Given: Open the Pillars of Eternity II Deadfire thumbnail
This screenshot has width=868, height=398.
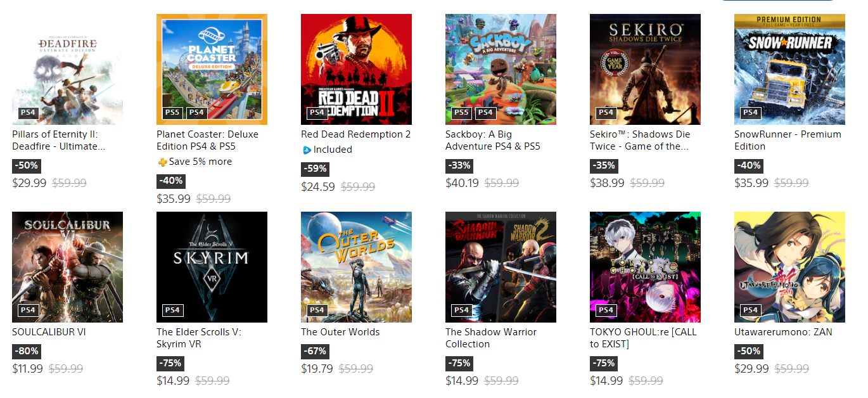Looking at the screenshot, I should click(67, 69).
